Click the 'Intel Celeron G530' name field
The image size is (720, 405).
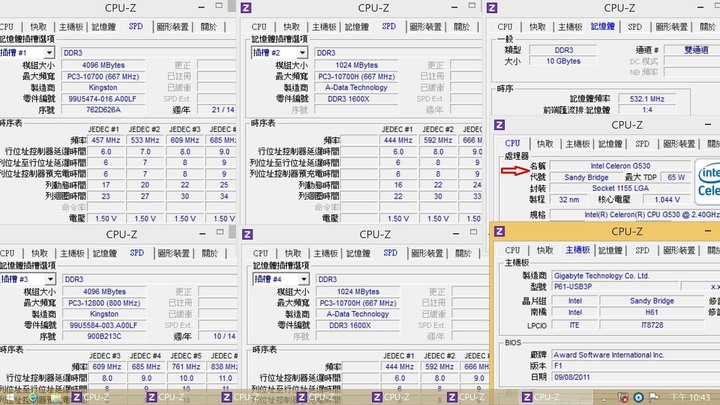click(x=620, y=166)
